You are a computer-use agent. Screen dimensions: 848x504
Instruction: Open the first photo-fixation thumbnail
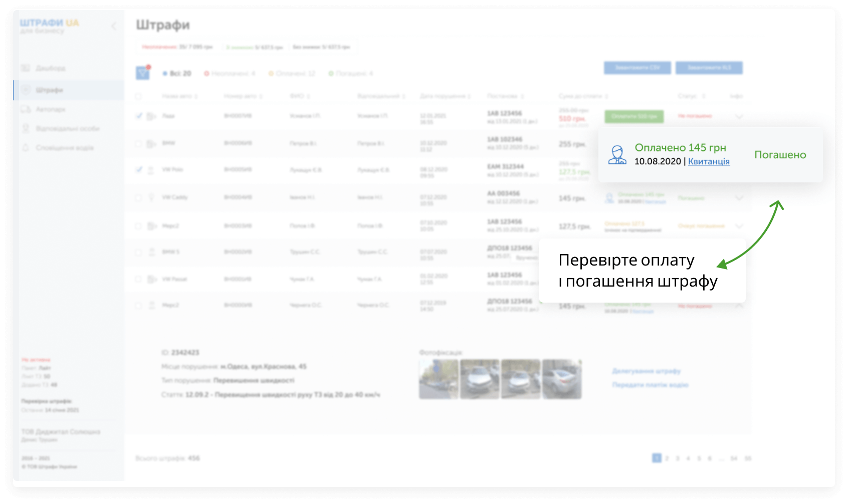(439, 379)
